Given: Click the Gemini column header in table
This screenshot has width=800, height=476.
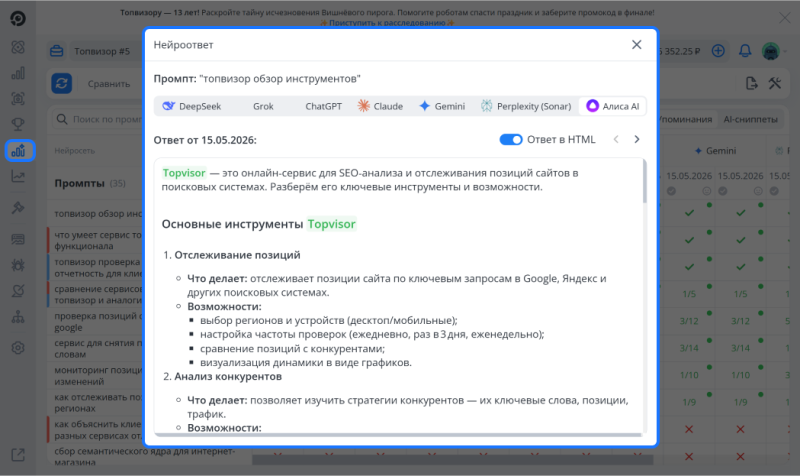Looking at the screenshot, I should (715, 151).
